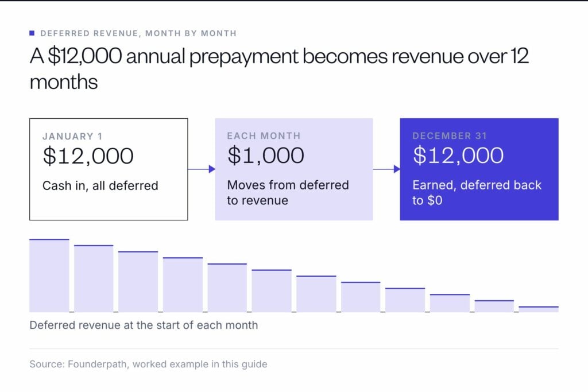The width and height of the screenshot is (588, 392).
Task: Click the $12,000 value under JANUARY 1
Action: click(88, 156)
